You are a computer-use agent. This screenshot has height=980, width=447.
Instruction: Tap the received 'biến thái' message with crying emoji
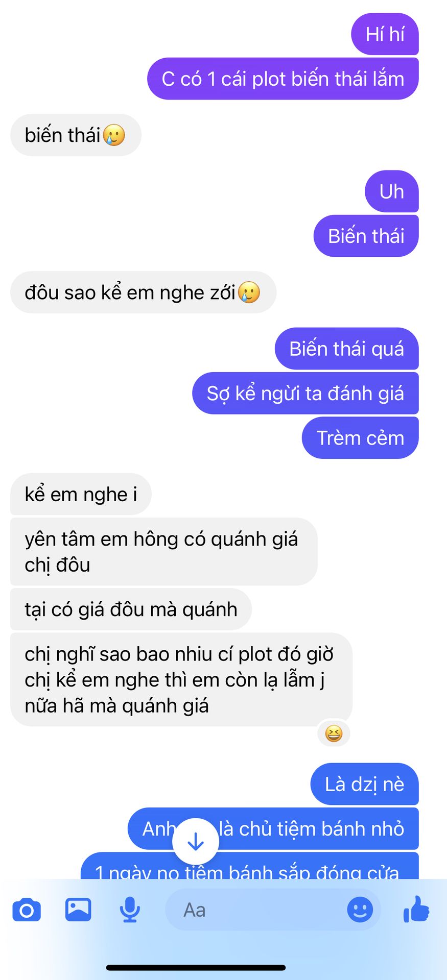[x=76, y=135]
